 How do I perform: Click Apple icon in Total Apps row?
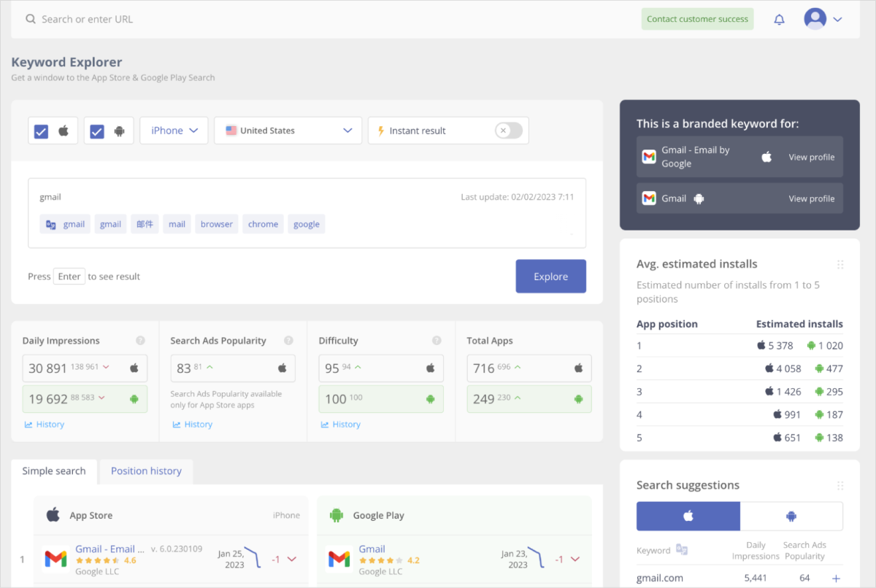(578, 368)
